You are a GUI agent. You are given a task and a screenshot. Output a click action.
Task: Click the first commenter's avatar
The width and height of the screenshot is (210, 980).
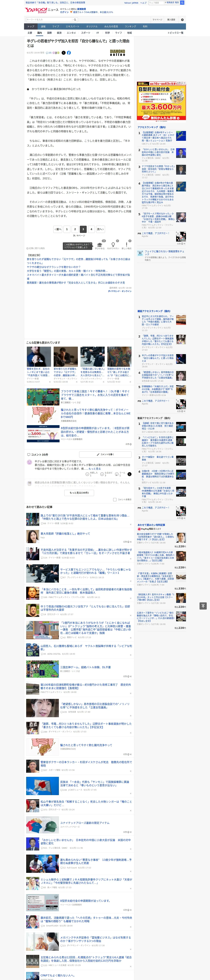pyautogui.click(x=29, y=462)
